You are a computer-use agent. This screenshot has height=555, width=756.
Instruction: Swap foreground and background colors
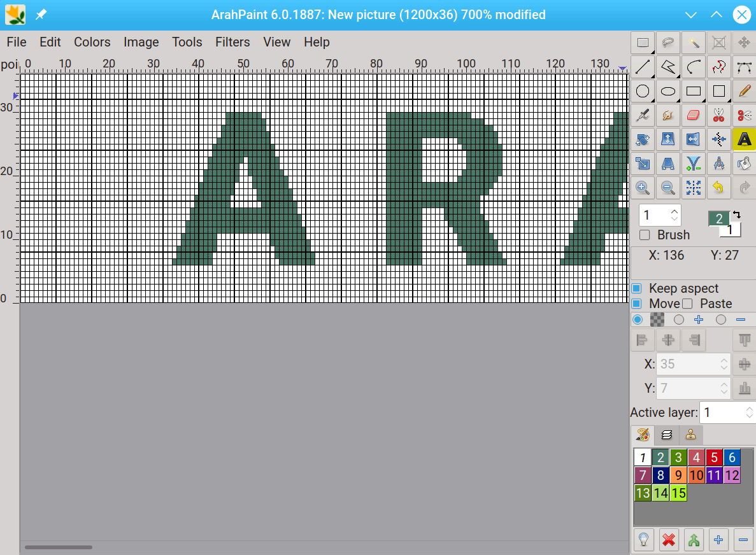pos(736,214)
